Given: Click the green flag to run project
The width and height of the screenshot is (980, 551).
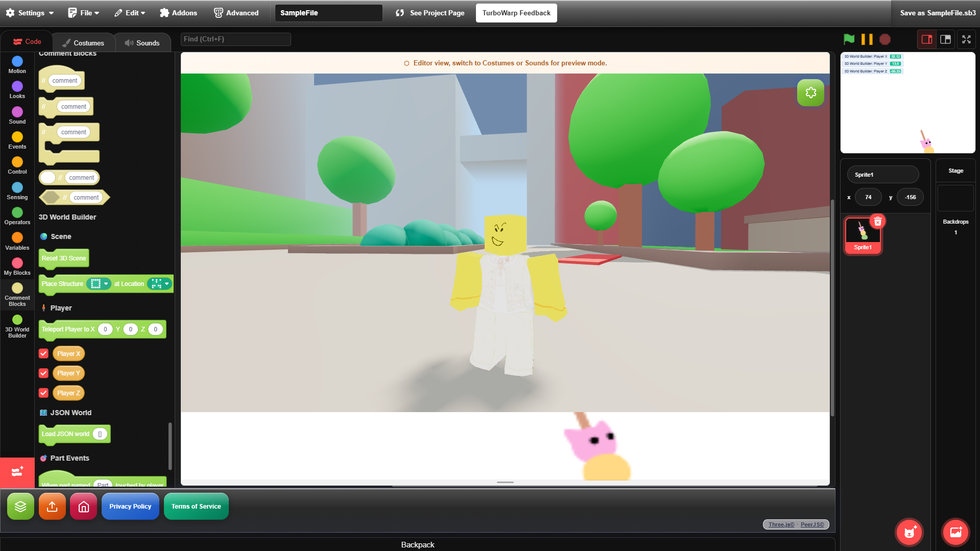Looking at the screenshot, I should (x=849, y=39).
